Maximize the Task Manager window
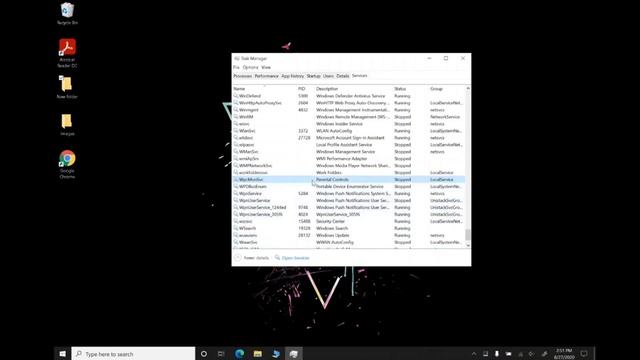Screen dimensions: 640x360 pyautogui.click(x=446, y=58)
